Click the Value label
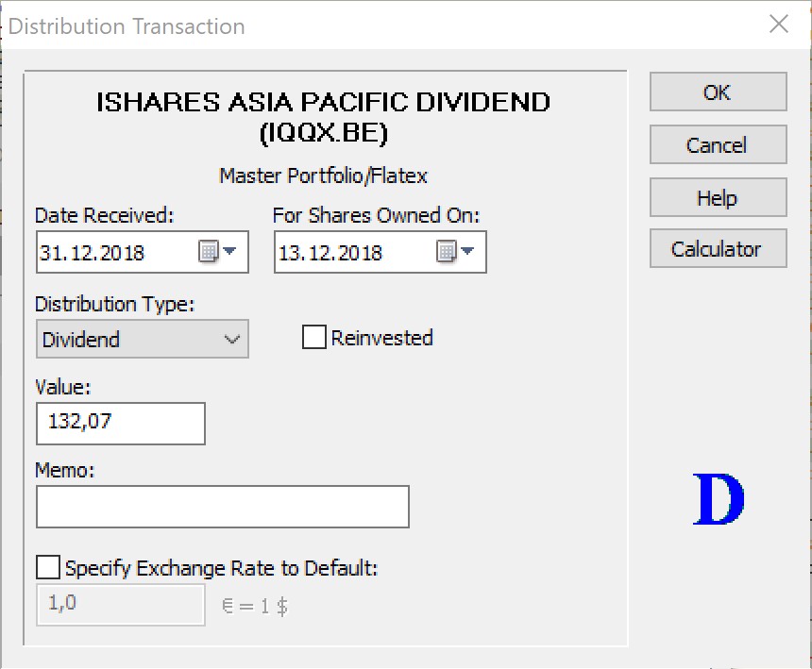 coord(62,387)
